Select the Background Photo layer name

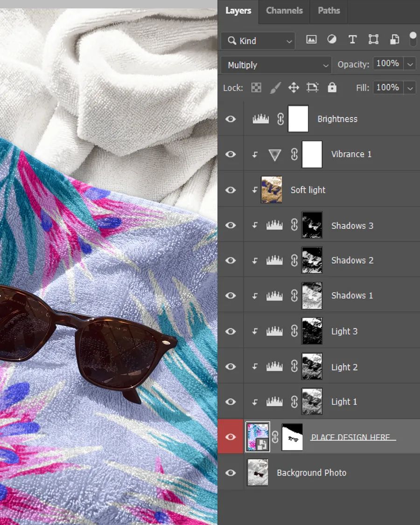[x=311, y=472]
